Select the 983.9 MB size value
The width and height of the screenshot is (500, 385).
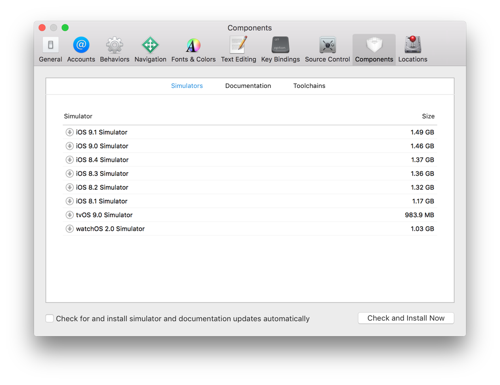pos(420,215)
